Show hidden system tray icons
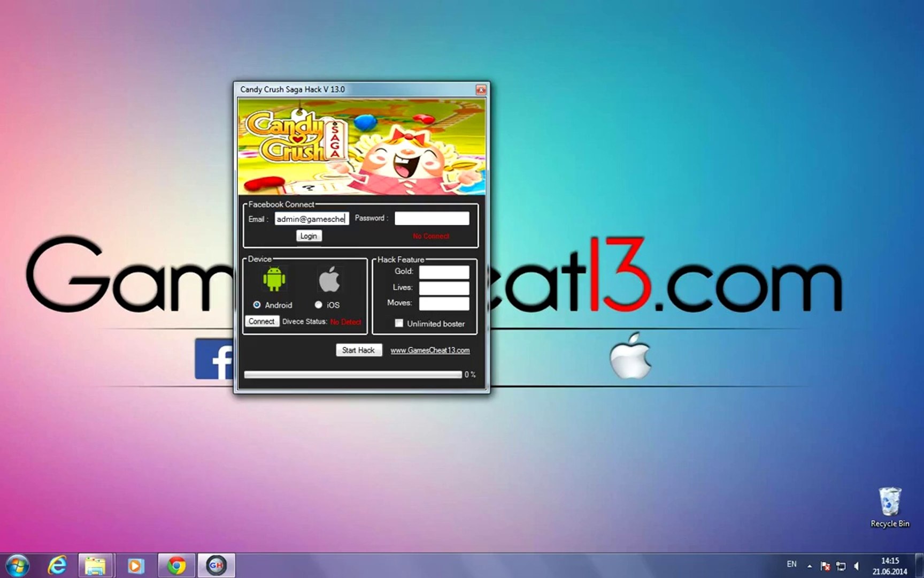The height and width of the screenshot is (578, 924). click(810, 566)
